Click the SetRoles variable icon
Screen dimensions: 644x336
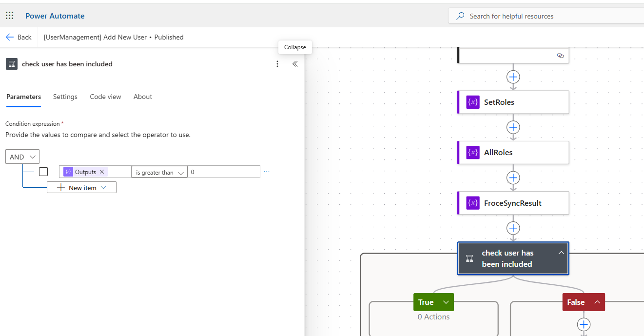473,102
